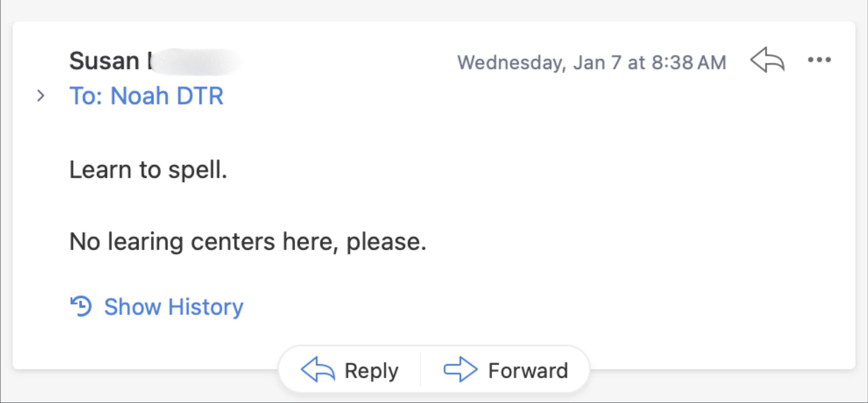Expand recipient details with the chevron arrow
Screen dimensions: 868x403
pyautogui.click(x=40, y=96)
